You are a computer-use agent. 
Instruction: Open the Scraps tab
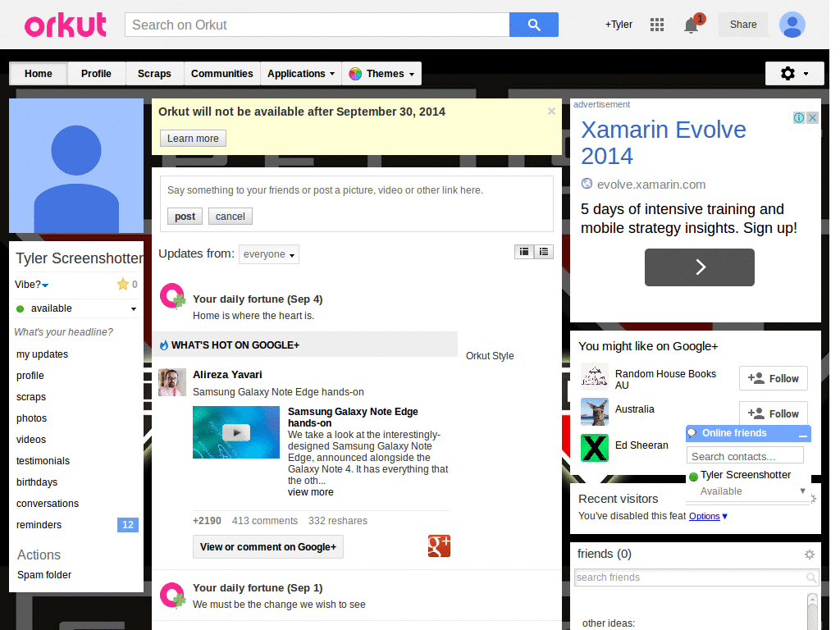coord(154,73)
